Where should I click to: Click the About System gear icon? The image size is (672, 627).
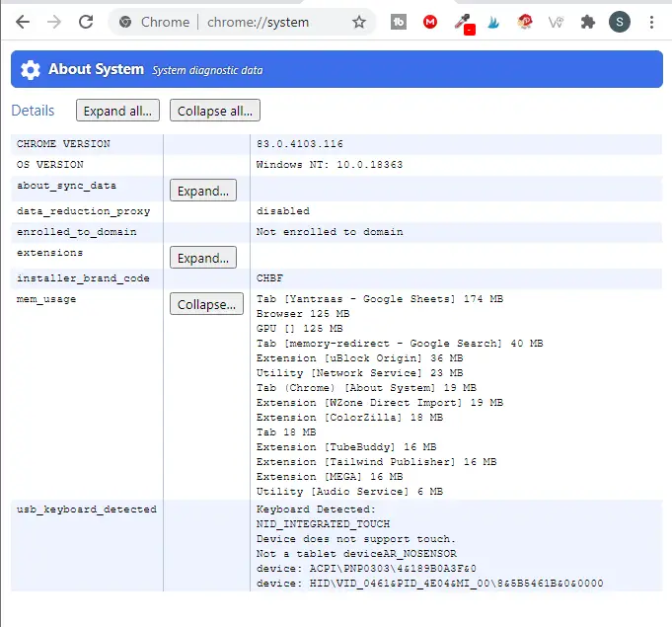point(31,69)
